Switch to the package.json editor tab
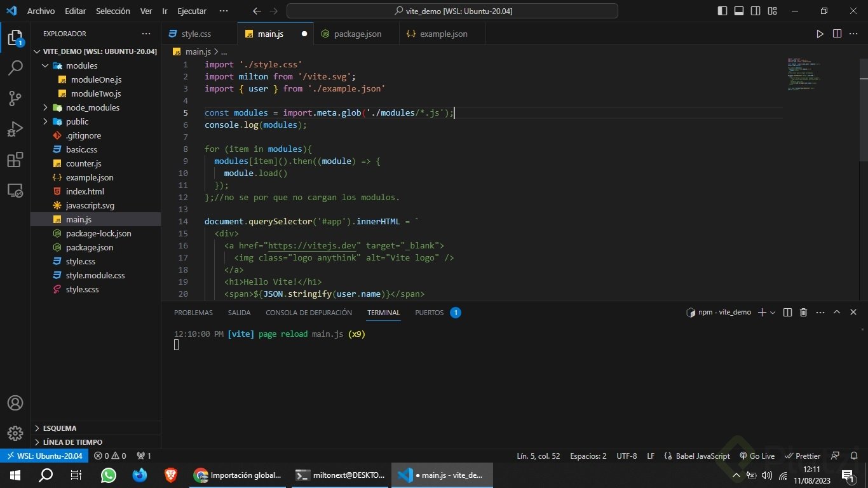The height and width of the screenshot is (488, 868). point(357,34)
